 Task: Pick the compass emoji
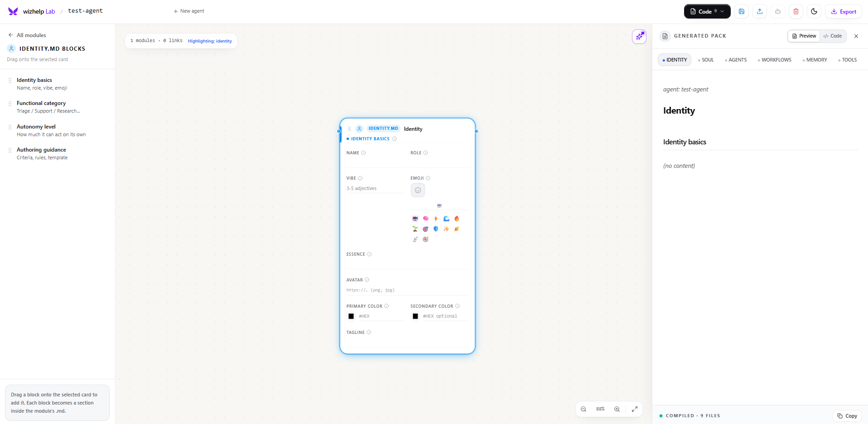tap(425, 239)
